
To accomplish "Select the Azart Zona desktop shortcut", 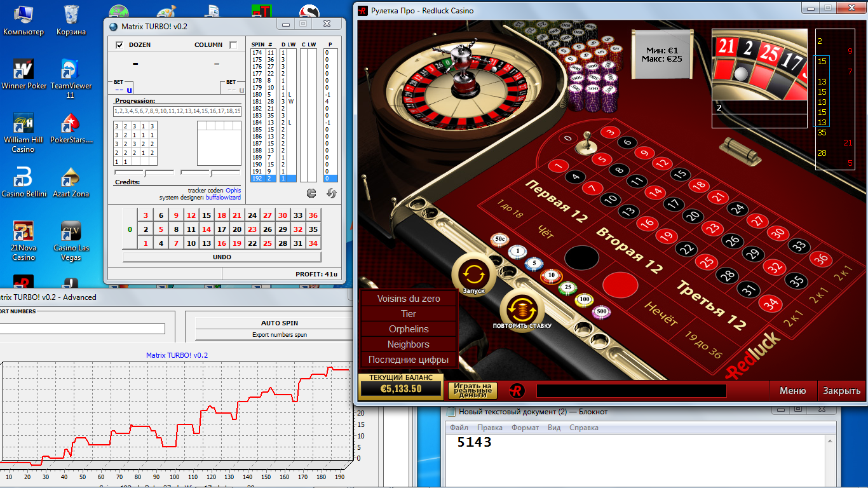I will pyautogui.click(x=71, y=182).
